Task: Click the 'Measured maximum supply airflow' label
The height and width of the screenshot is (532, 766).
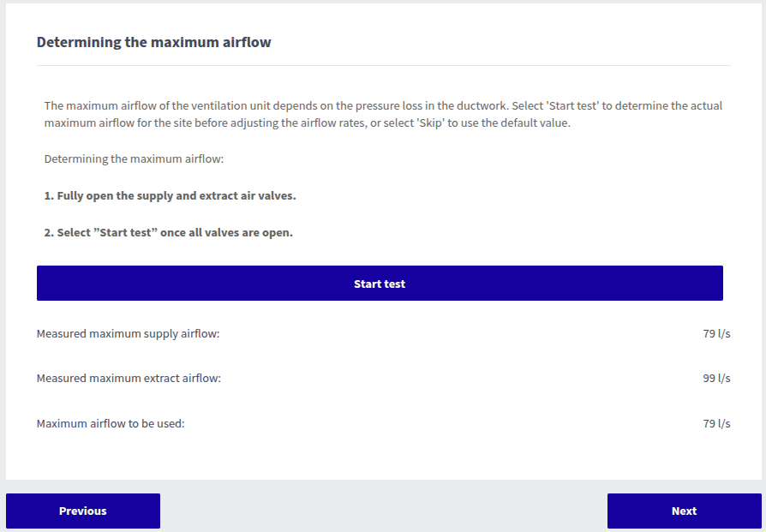Action: [x=128, y=333]
